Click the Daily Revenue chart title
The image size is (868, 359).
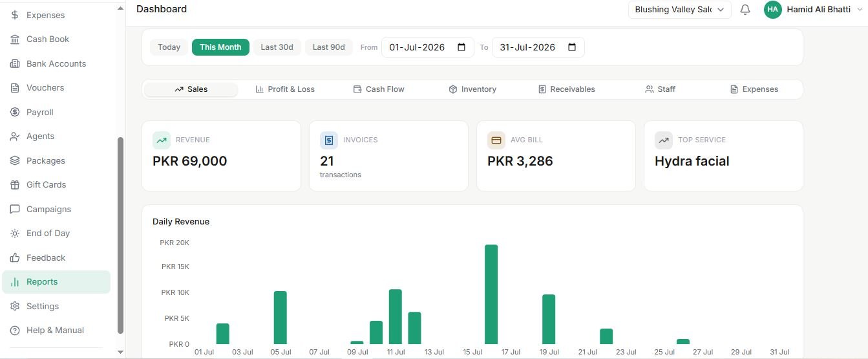tap(181, 221)
